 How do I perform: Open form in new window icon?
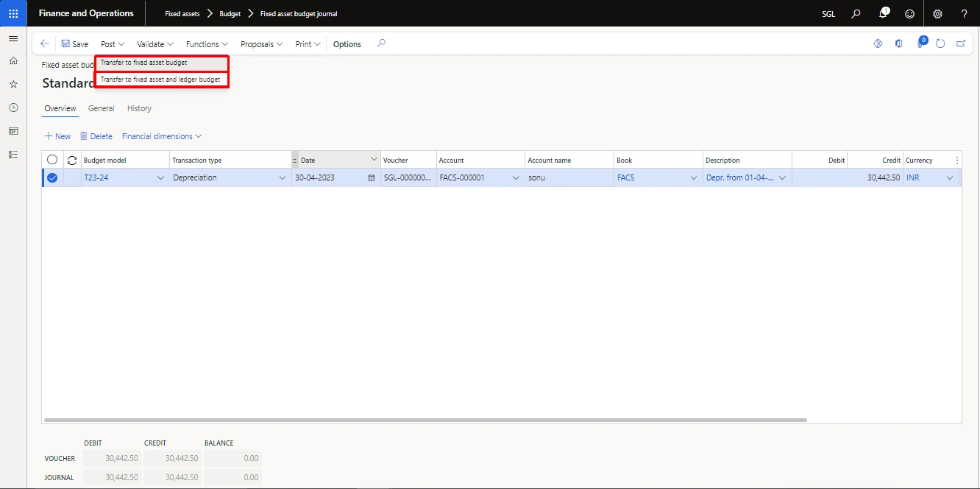(961, 44)
